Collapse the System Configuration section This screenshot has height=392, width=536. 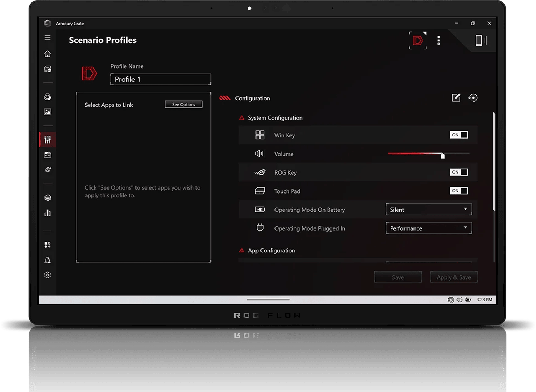click(x=242, y=118)
